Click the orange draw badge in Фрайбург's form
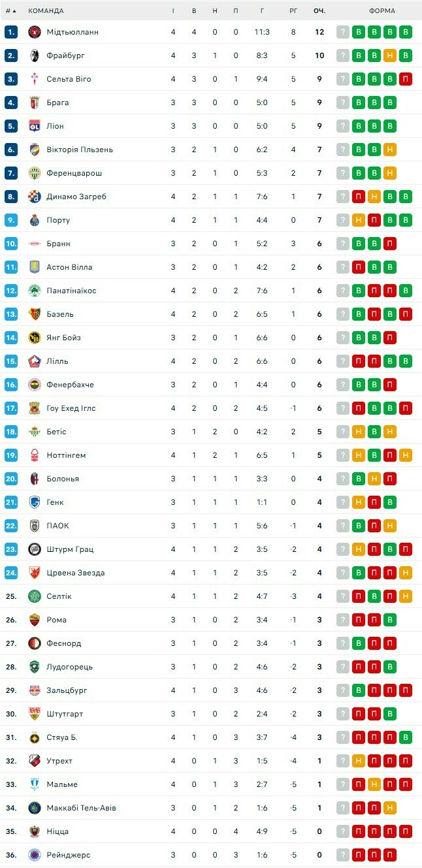422x868 pixels. pos(390,56)
